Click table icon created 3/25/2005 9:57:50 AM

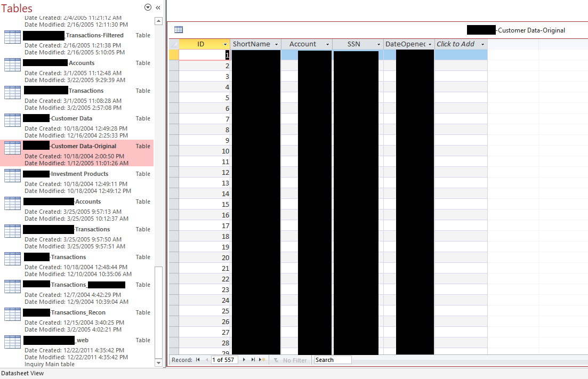(12, 231)
